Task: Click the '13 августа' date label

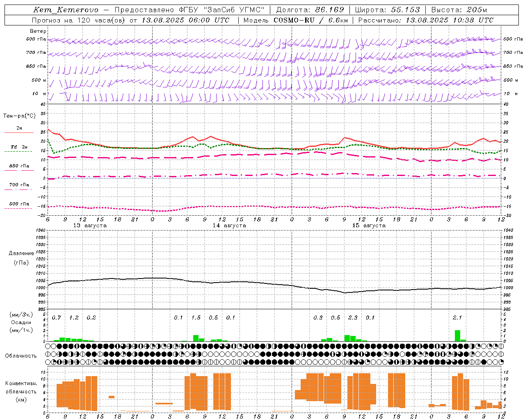Action: pyautogui.click(x=90, y=226)
